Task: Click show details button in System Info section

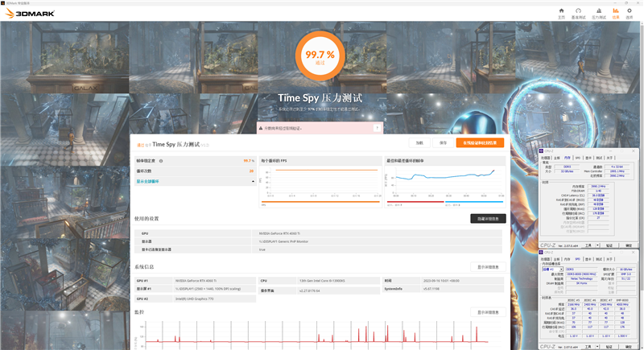Action: pos(488,267)
